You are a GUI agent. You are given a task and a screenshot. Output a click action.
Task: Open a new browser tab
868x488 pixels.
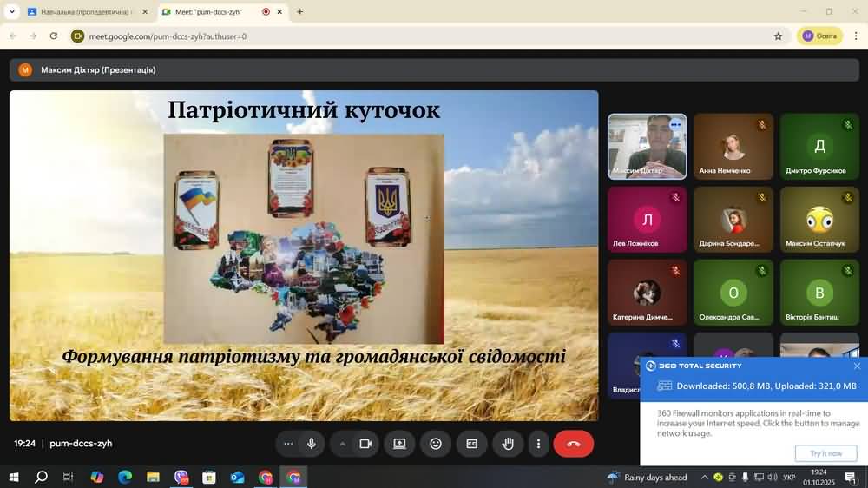pos(300,12)
